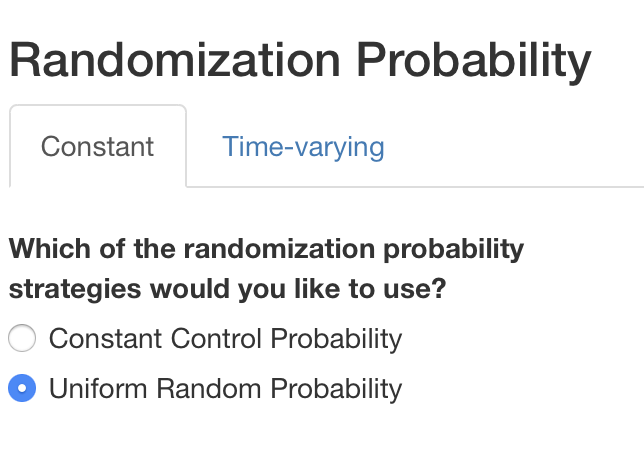Click the Randomization Probability page heading
644x470 pixels.
click(x=300, y=60)
